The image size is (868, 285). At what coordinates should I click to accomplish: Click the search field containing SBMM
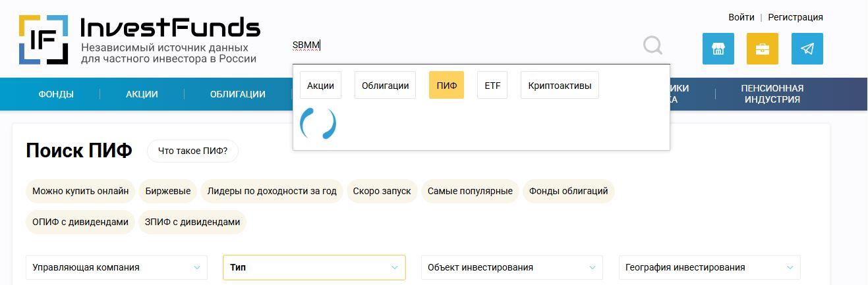pos(461,45)
